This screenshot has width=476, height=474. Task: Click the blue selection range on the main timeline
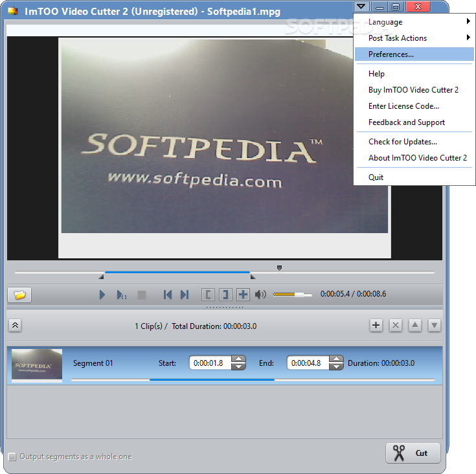177,272
